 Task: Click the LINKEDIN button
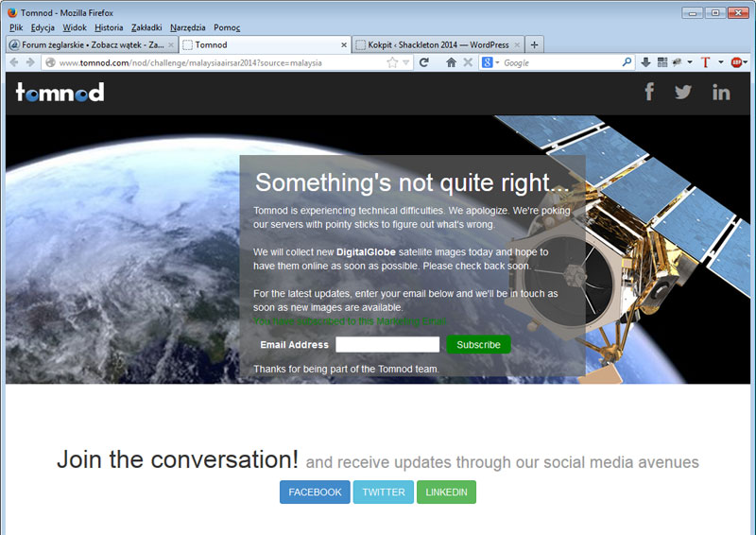446,492
